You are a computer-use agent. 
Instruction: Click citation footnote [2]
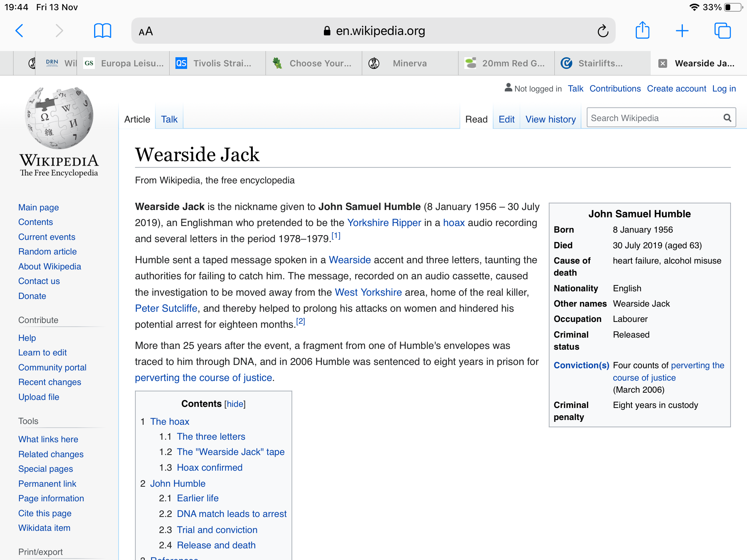click(x=301, y=322)
